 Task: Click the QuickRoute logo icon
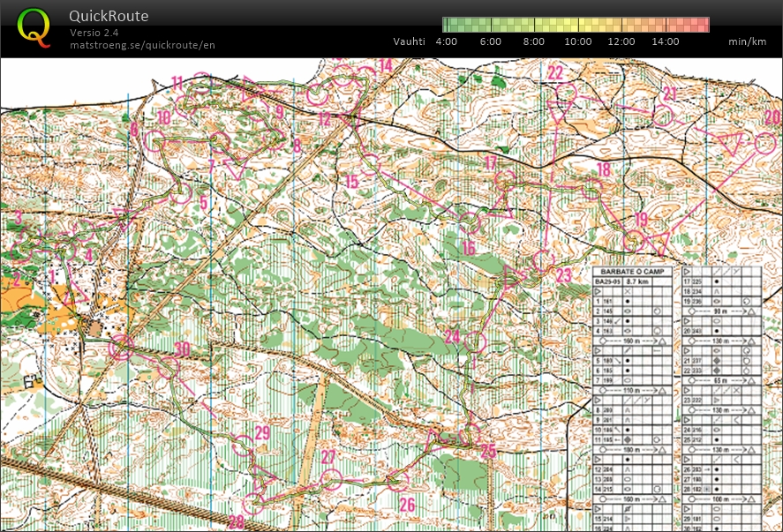tap(34, 26)
